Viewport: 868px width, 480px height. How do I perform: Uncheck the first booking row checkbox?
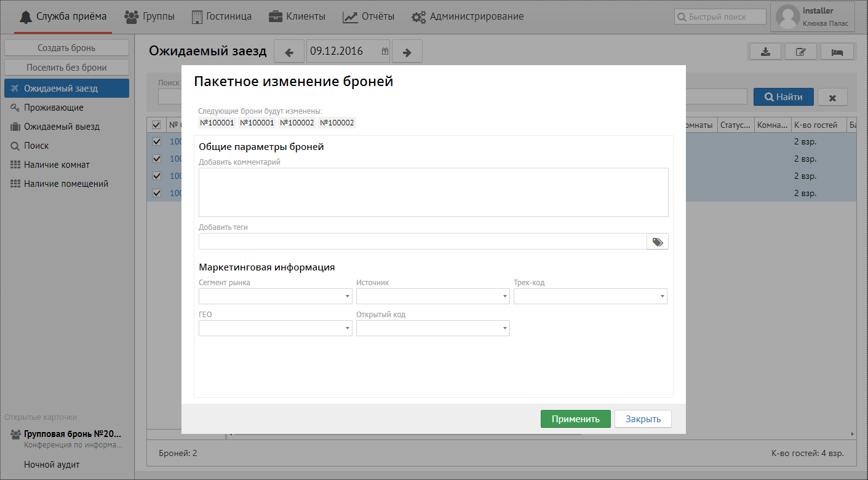point(156,141)
